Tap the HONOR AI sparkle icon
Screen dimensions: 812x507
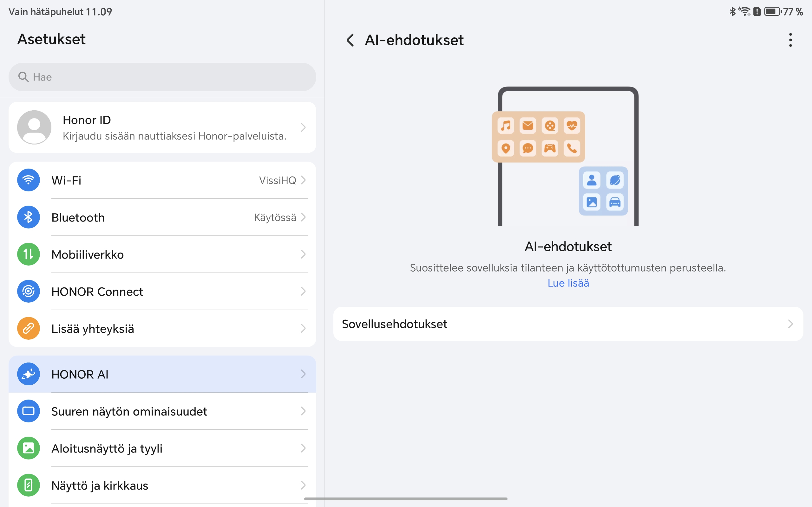29,374
